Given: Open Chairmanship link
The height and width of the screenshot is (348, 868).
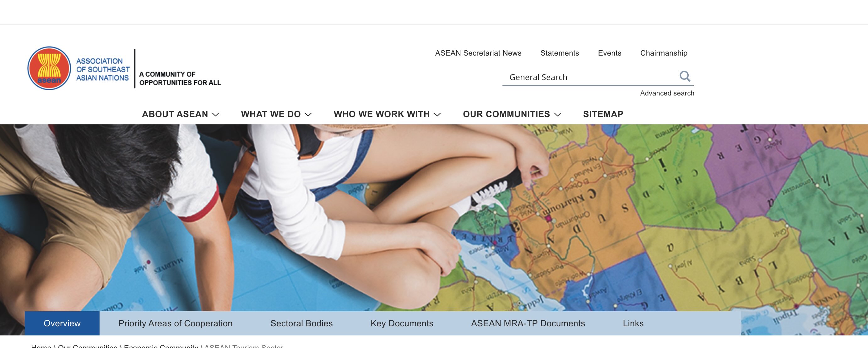Looking at the screenshot, I should 664,53.
